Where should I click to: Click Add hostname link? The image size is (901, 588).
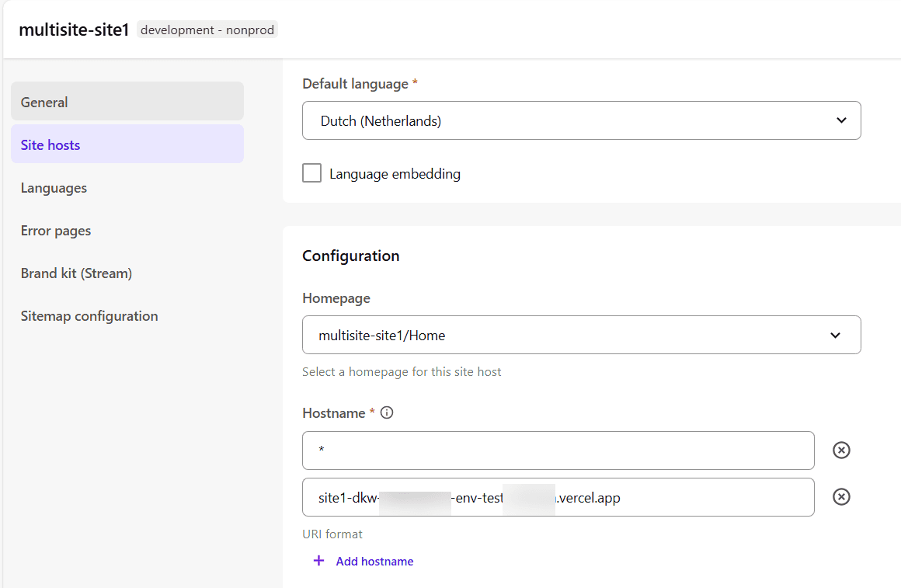[374, 562]
